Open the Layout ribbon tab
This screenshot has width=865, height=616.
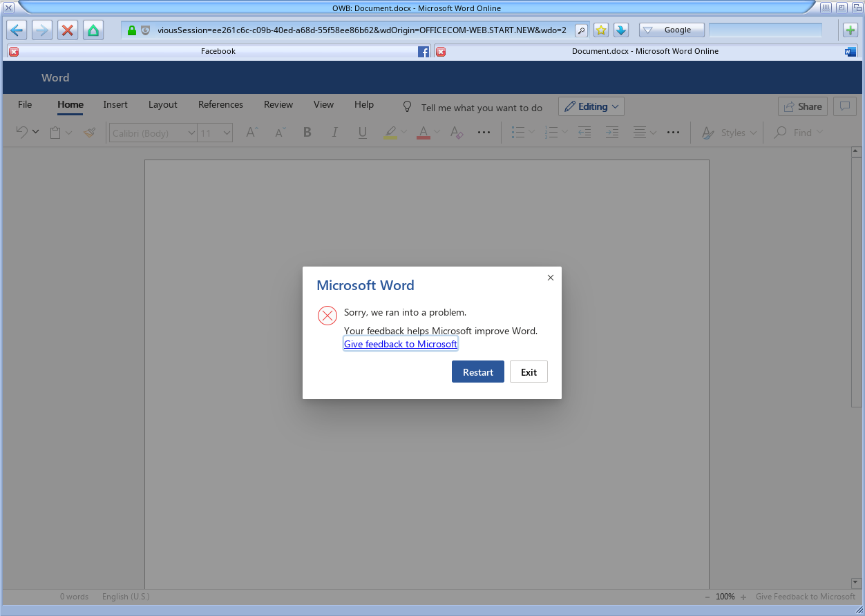pos(163,105)
